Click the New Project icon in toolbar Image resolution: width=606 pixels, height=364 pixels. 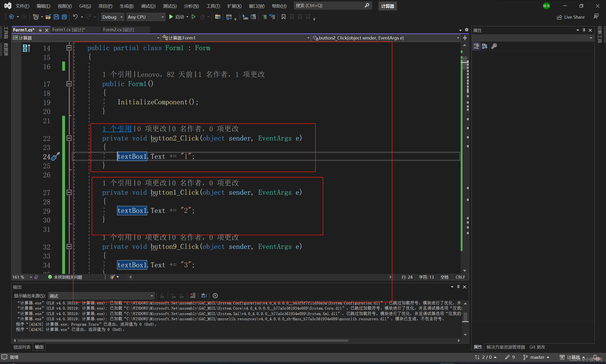tap(36, 17)
